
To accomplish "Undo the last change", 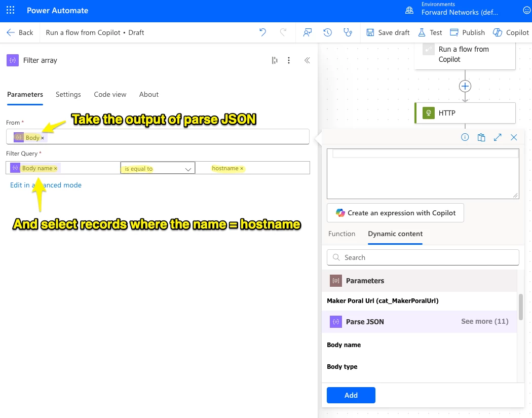I will 262,32.
